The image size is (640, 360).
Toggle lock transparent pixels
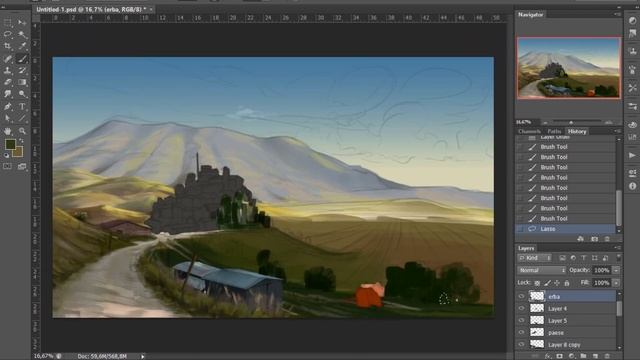(538, 283)
